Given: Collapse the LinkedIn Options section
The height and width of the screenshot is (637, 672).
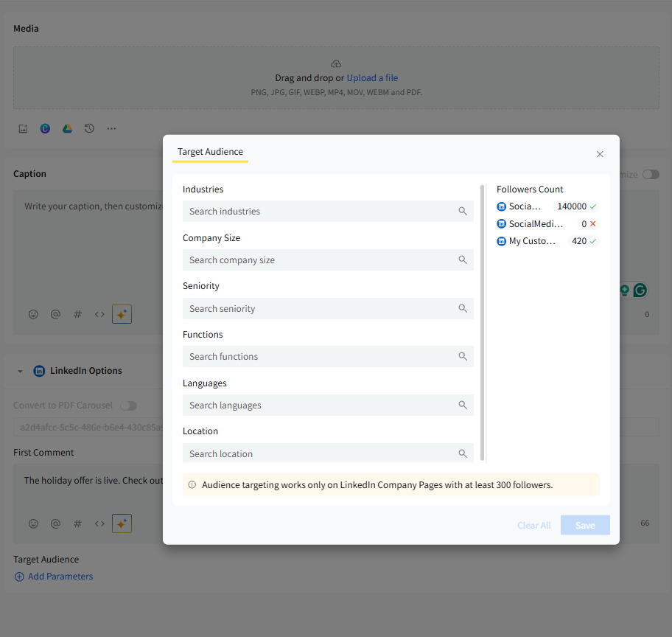Looking at the screenshot, I should click(20, 371).
